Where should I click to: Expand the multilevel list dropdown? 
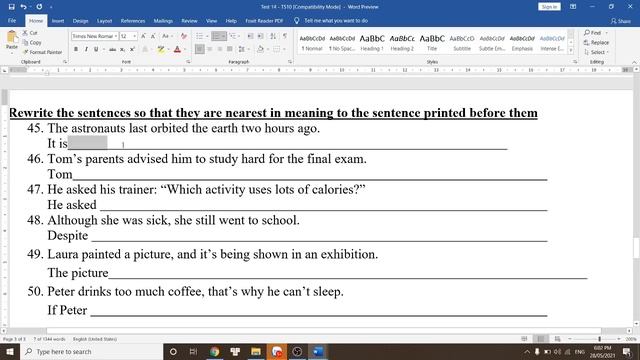point(239,36)
